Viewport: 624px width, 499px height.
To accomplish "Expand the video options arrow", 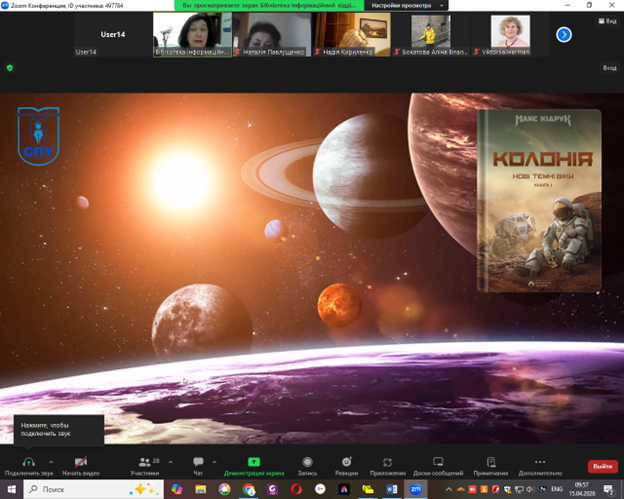I will pyautogui.click(x=103, y=460).
